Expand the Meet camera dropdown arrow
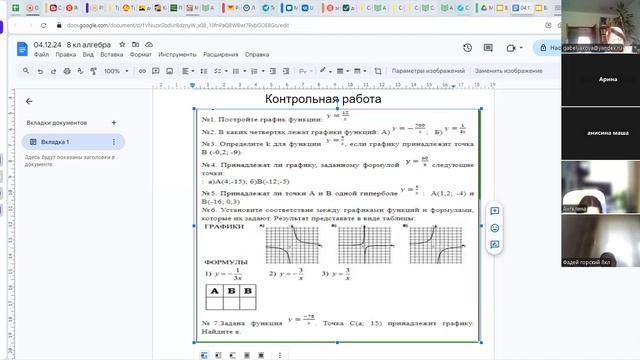 pyautogui.click(x=521, y=48)
